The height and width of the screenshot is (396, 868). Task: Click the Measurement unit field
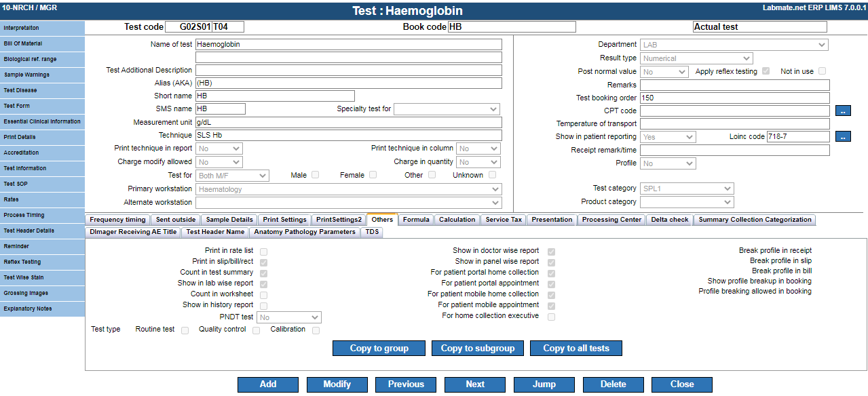(x=349, y=123)
